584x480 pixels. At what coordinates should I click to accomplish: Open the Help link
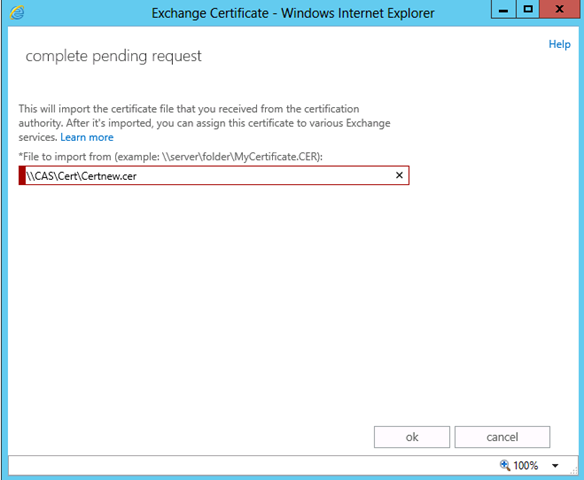click(x=559, y=44)
